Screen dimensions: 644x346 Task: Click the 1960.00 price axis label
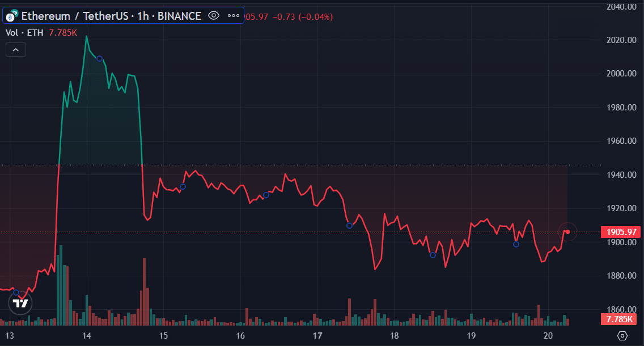[621, 141]
